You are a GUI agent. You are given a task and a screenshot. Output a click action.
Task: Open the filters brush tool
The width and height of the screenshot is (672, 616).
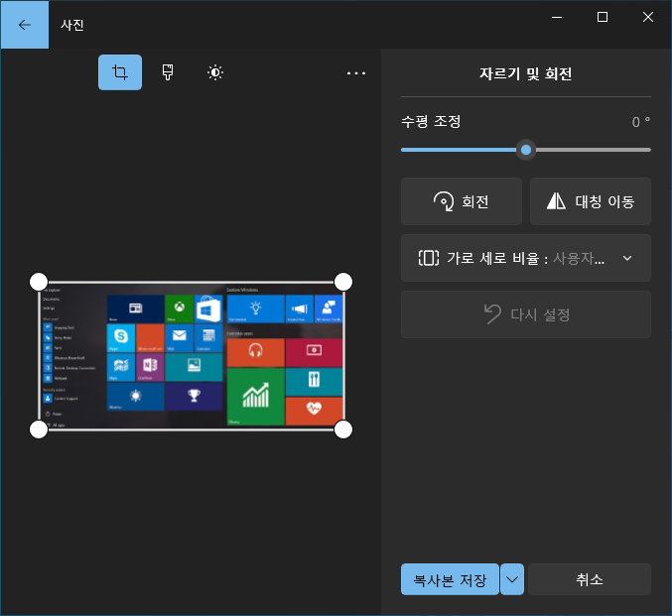point(168,72)
